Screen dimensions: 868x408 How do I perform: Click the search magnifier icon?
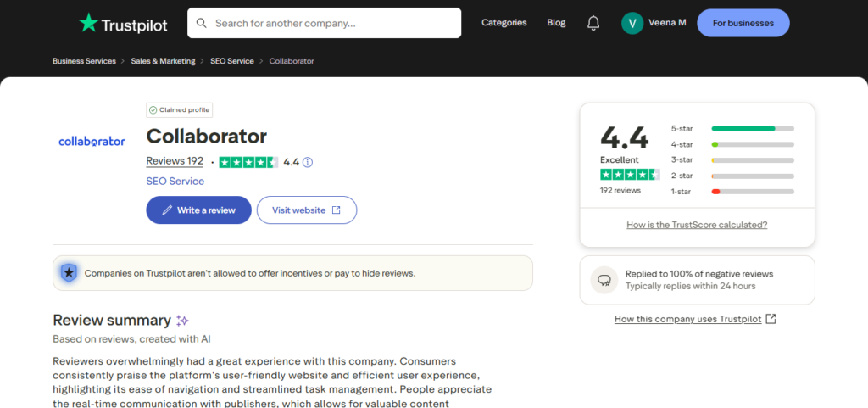(202, 23)
